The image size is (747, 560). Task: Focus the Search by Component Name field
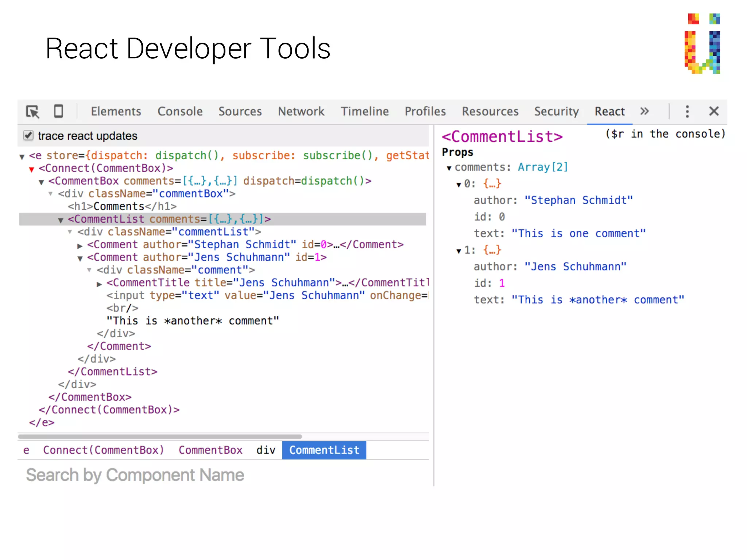point(135,475)
